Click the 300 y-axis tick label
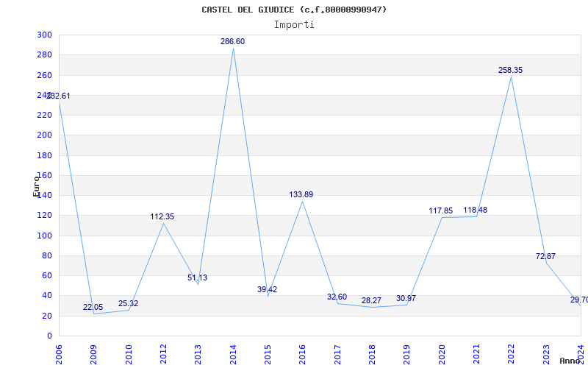 point(44,35)
